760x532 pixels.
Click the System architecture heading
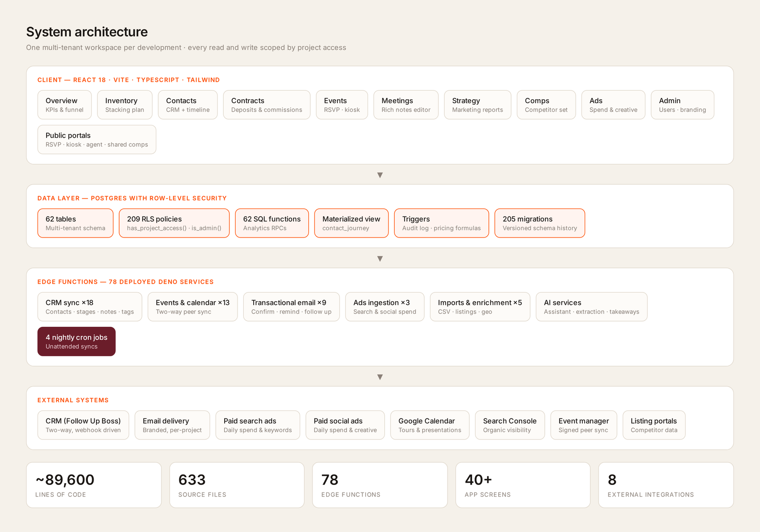(87, 32)
